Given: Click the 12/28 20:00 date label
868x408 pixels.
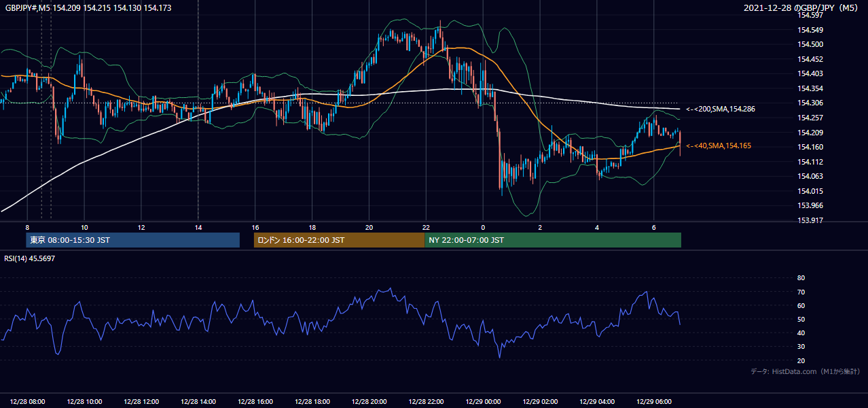Looking at the screenshot, I should 369,401.
